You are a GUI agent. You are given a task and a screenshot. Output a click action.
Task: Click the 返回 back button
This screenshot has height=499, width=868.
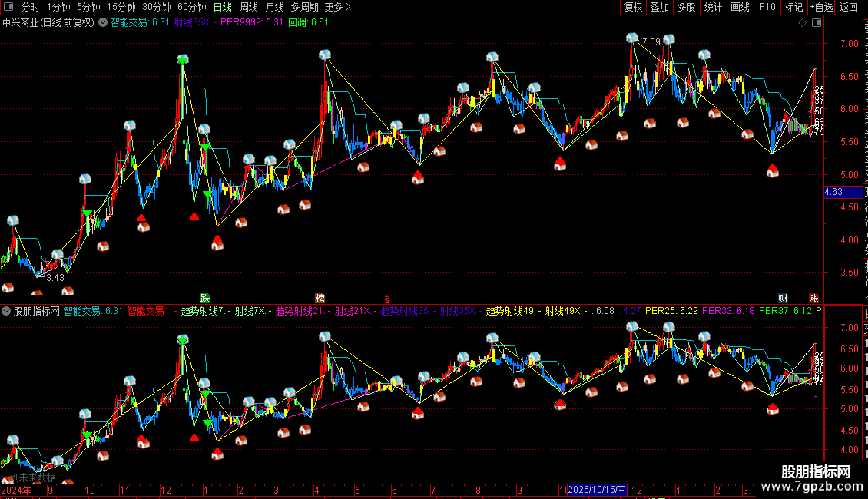point(848,7)
